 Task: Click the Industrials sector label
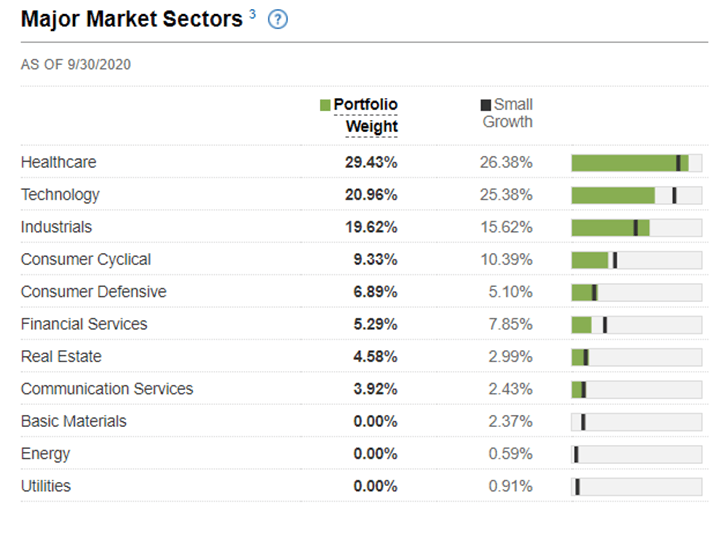point(56,227)
